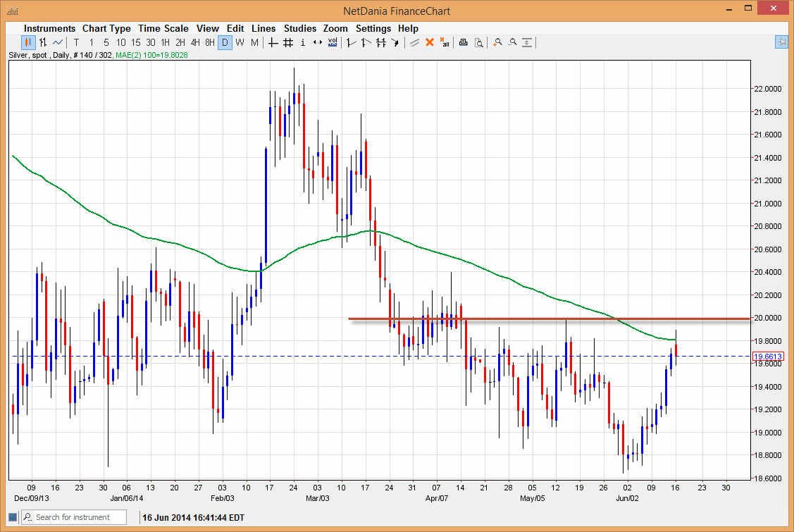Toggle the grid display icon
The width and height of the screenshot is (794, 532).
tap(287, 42)
